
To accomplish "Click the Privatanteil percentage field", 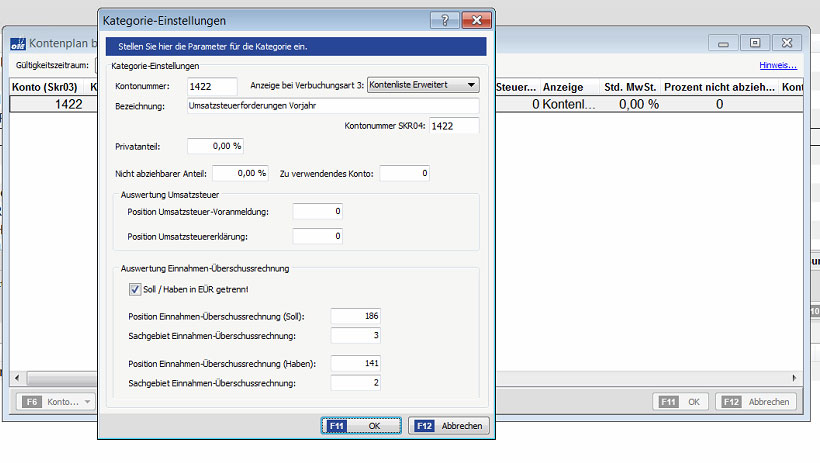I will (x=215, y=146).
